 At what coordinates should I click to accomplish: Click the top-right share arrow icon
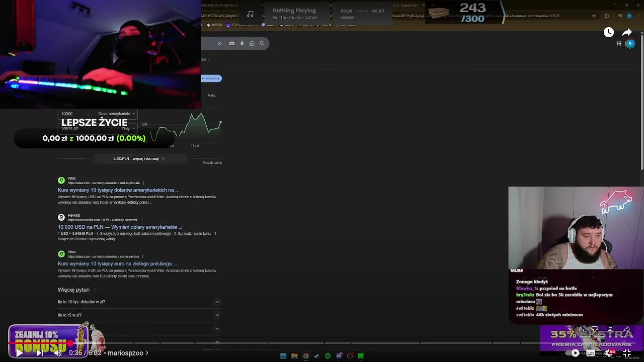627,32
